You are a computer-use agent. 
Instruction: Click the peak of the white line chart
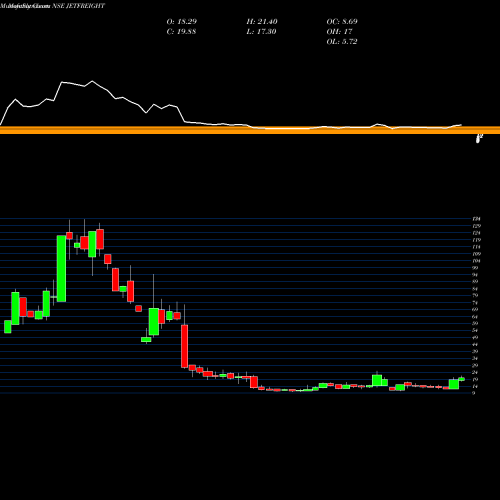(92, 81)
